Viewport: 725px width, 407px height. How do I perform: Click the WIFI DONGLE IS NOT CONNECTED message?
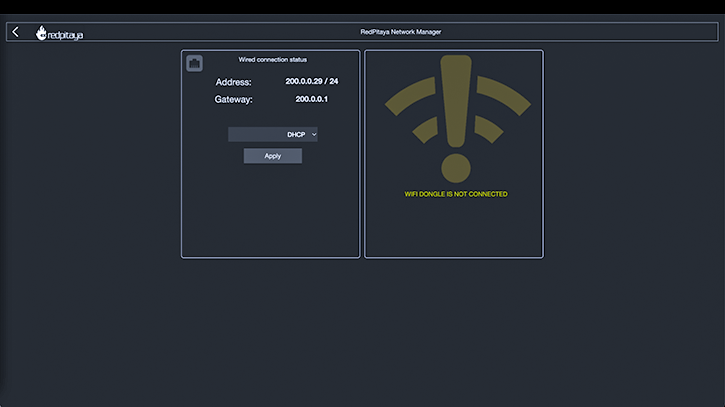coord(456,194)
